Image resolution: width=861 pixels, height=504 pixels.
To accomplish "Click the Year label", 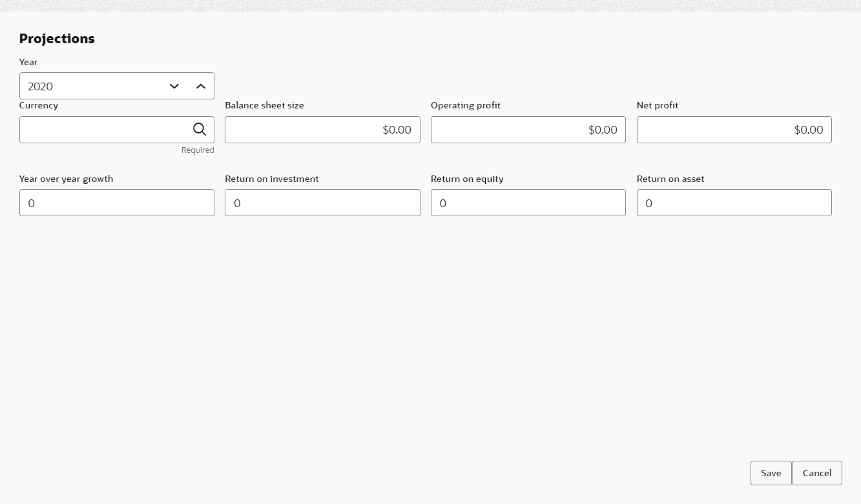I will coord(28,62).
